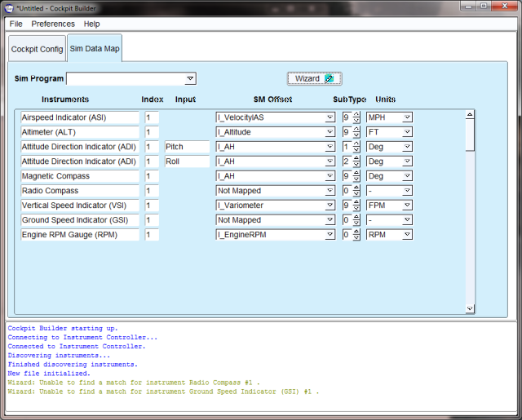The width and height of the screenshot is (522, 420).
Task: Increase SubType value for Airspeed Indicator
Action: click(356, 114)
